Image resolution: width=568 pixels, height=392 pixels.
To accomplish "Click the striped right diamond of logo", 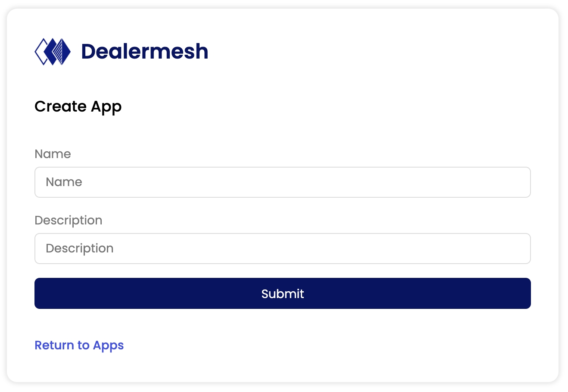I will [64, 52].
